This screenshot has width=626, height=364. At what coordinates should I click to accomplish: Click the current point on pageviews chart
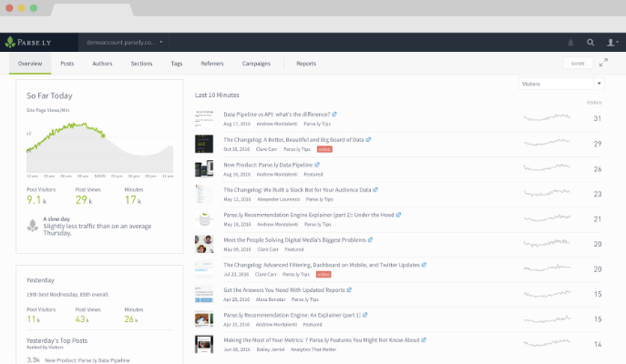pos(103,136)
